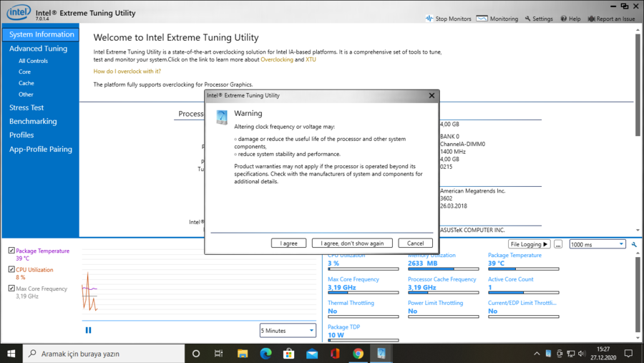This screenshot has height=363, width=644.
Task: Open Microsoft Store from taskbar
Action: click(x=289, y=354)
